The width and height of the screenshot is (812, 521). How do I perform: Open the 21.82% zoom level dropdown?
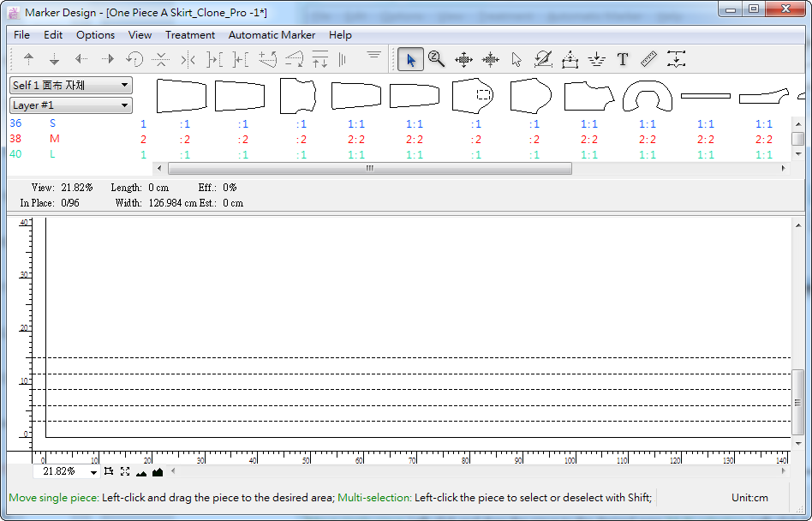[93, 472]
